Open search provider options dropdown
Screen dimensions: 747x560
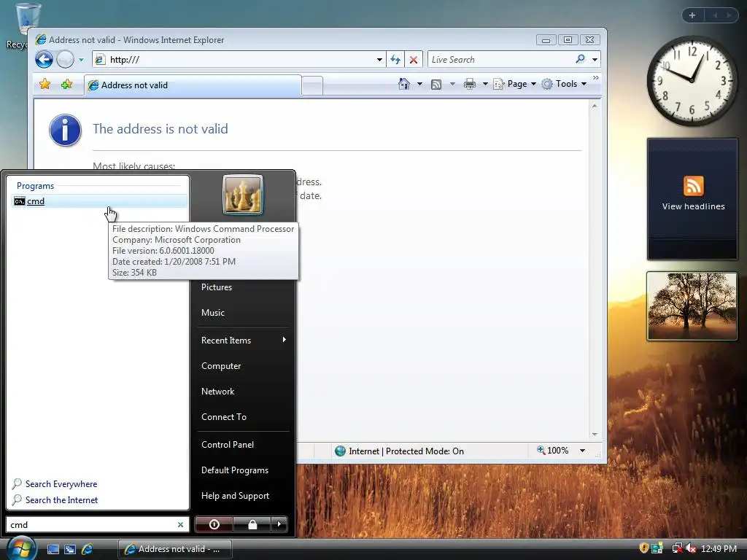(595, 60)
